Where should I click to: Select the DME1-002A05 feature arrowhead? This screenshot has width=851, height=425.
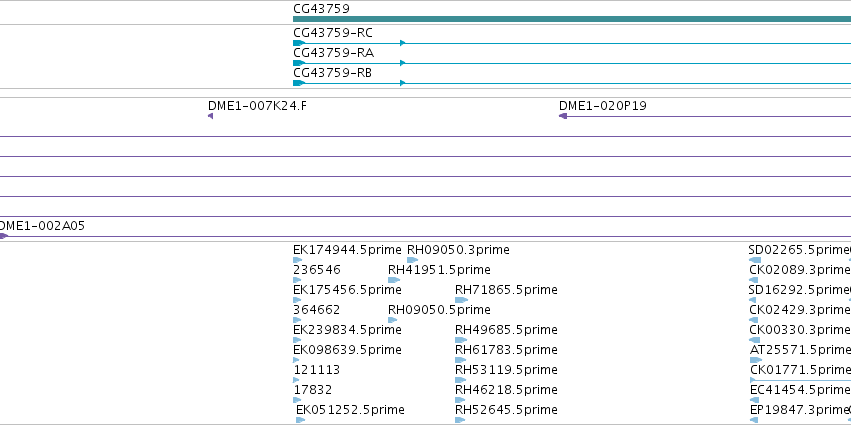tap(3, 236)
